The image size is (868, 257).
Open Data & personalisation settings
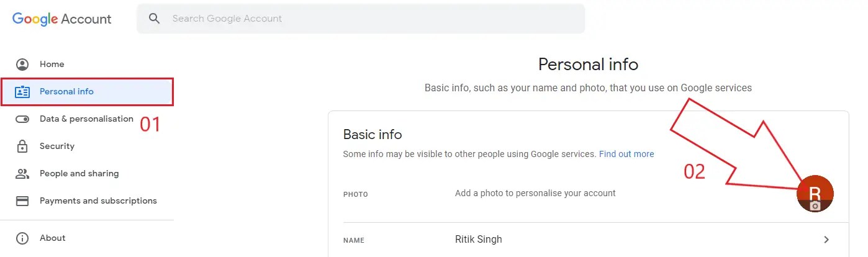pyautogui.click(x=86, y=119)
